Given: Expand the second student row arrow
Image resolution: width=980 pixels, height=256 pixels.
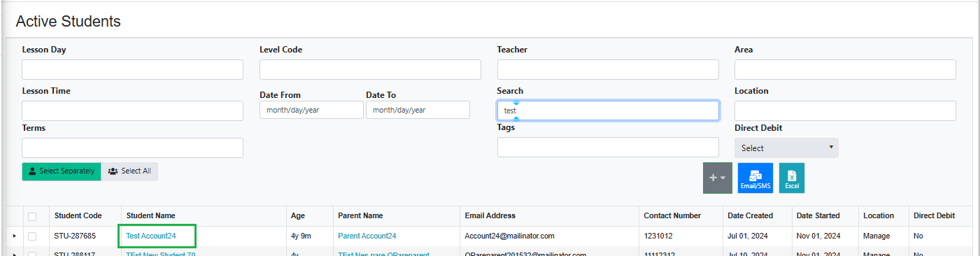Looking at the screenshot, I should coord(15,253).
